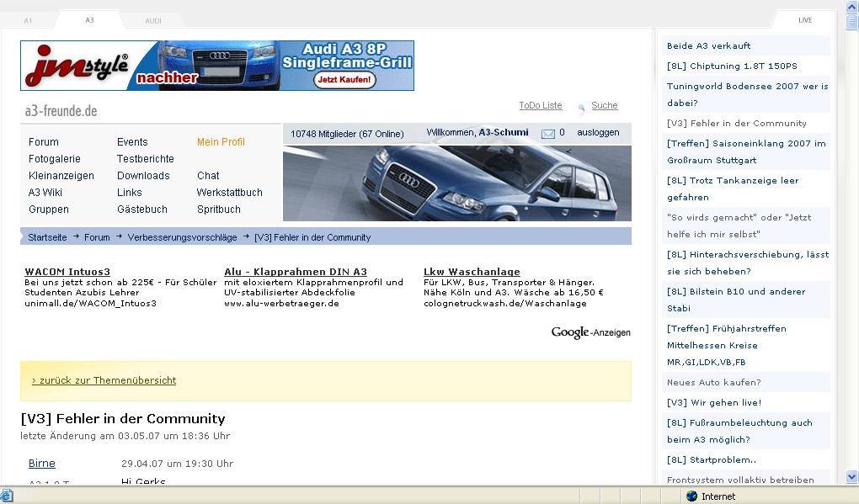Open the Chat
Image resolution: width=859 pixels, height=504 pixels.
click(x=208, y=176)
